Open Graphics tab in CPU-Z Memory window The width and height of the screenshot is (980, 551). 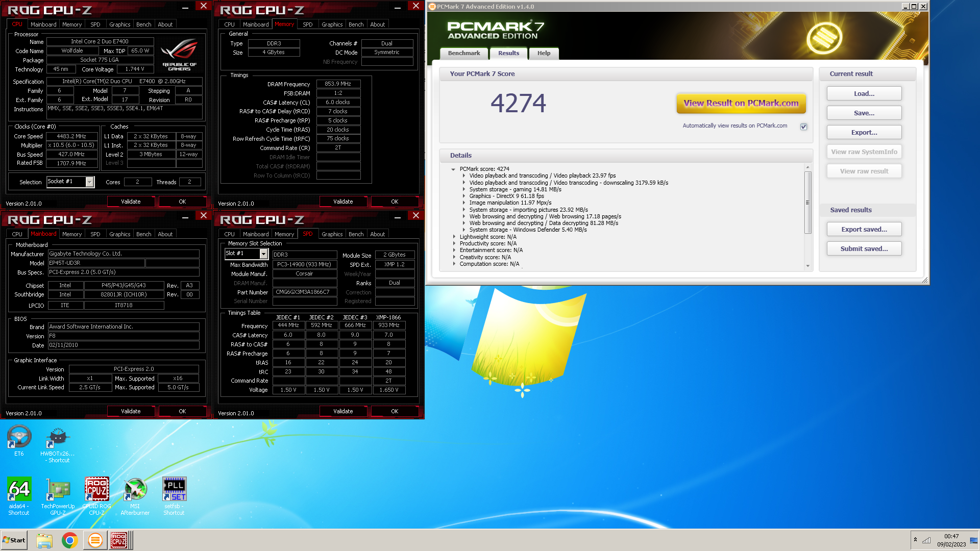[332, 24]
